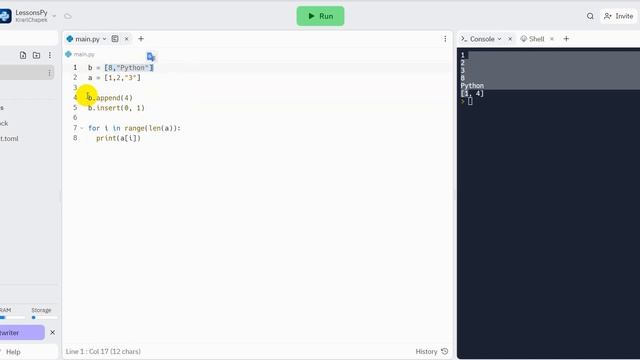This screenshot has height=360, width=640.
Task: Click the Line 1 : Col 17 status
Action: coord(103,351)
